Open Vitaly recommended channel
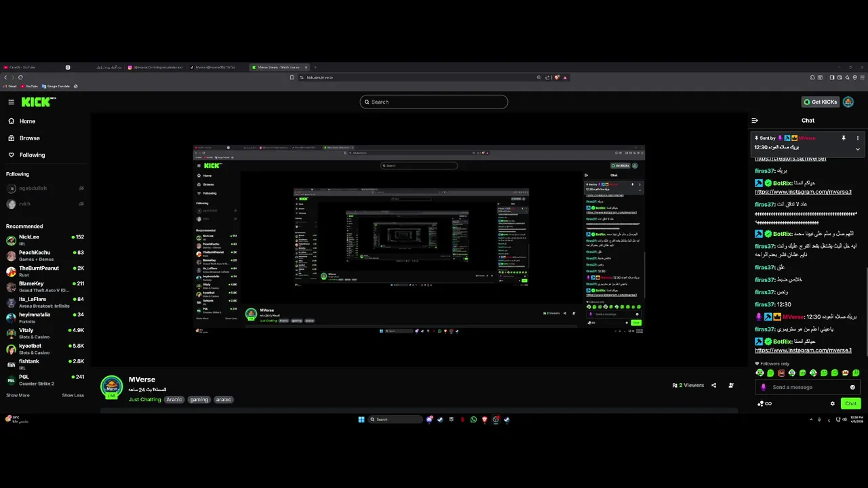Viewport: 868px width, 488px height. tap(45, 333)
